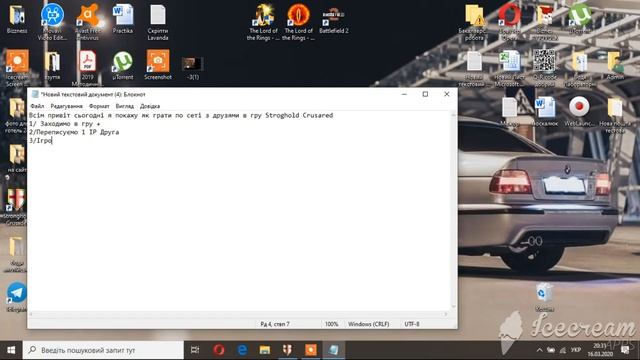Open the Довідка menu in Notepad
Screen dimensions: 640x360
pyautogui.click(x=150, y=106)
